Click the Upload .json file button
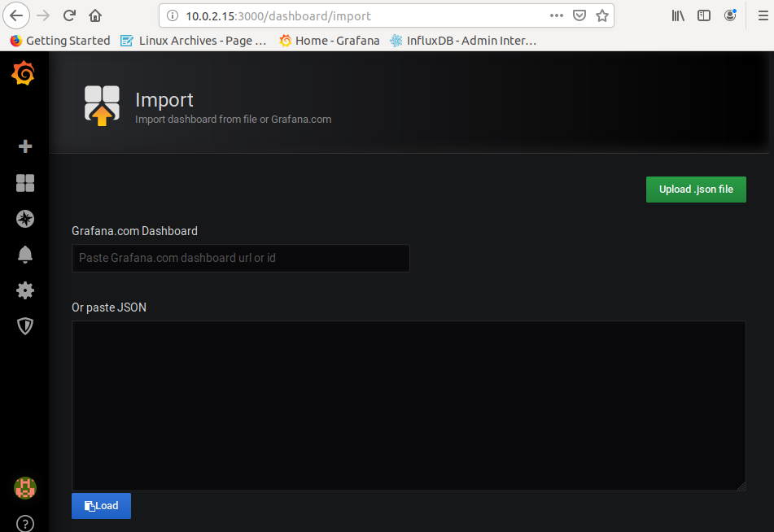Image resolution: width=774 pixels, height=532 pixels. (696, 190)
